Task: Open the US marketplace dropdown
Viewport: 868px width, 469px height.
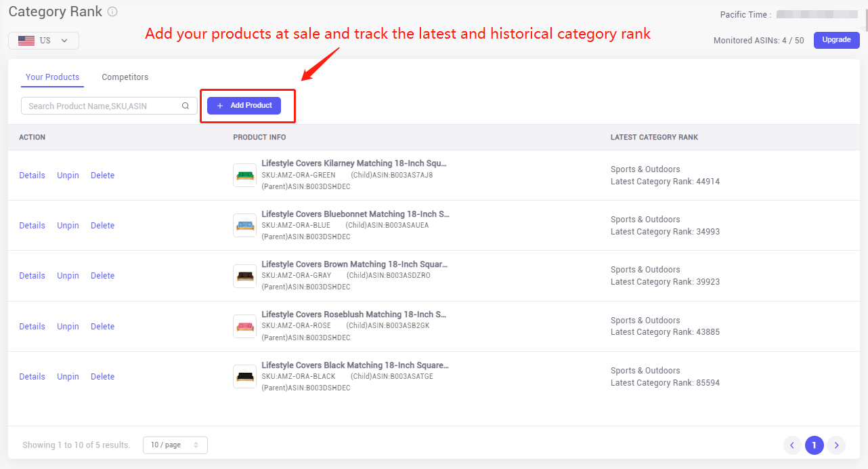Action: click(43, 41)
